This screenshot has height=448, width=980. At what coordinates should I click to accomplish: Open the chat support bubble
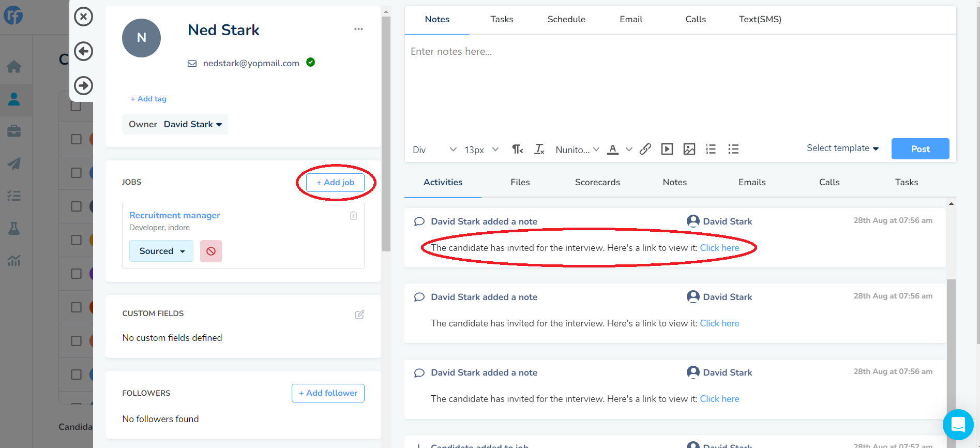point(958,425)
